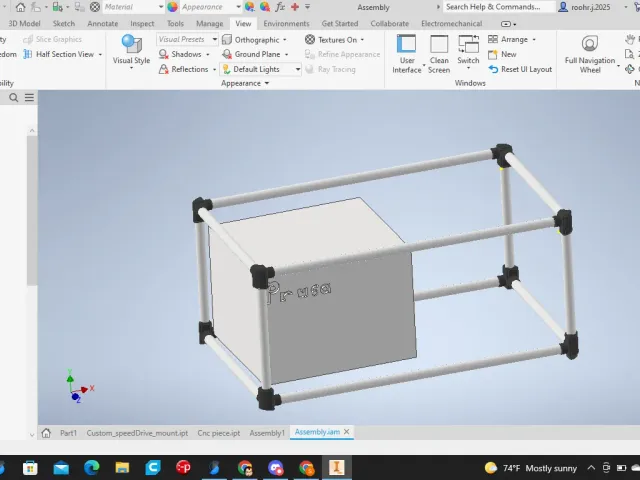Open File Explorer from the taskbar

122,467
